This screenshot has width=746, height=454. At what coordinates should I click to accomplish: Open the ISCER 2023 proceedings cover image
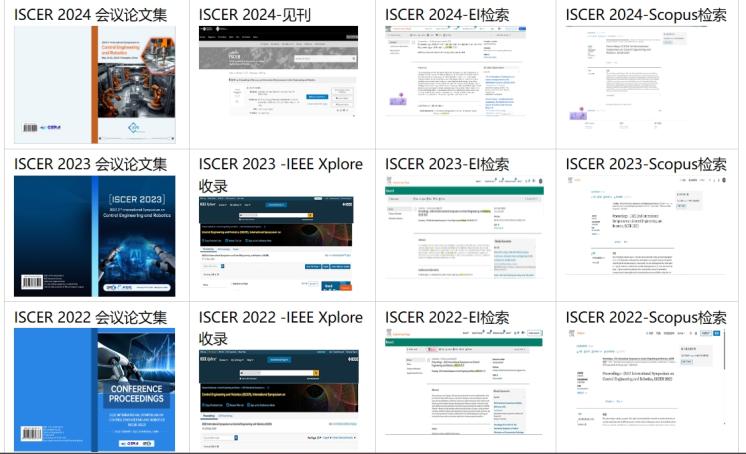tap(95, 236)
